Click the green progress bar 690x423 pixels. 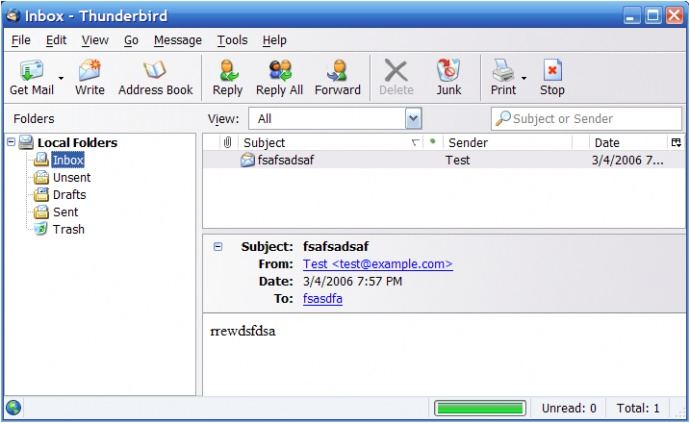coord(480,408)
